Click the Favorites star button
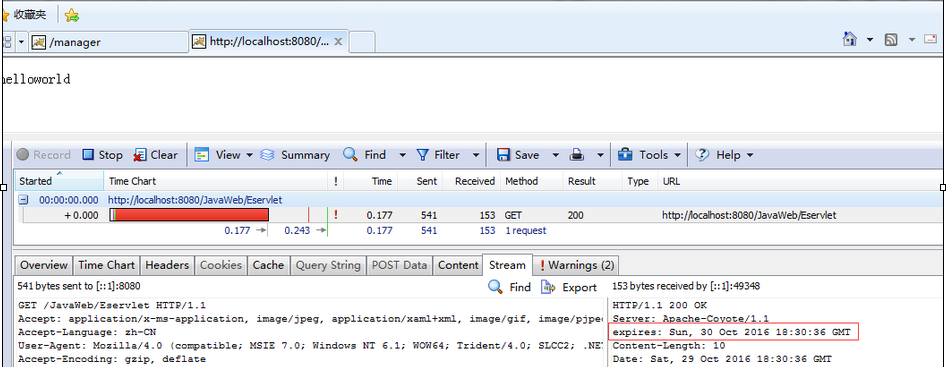The height and width of the screenshot is (367, 946). [x=24, y=14]
